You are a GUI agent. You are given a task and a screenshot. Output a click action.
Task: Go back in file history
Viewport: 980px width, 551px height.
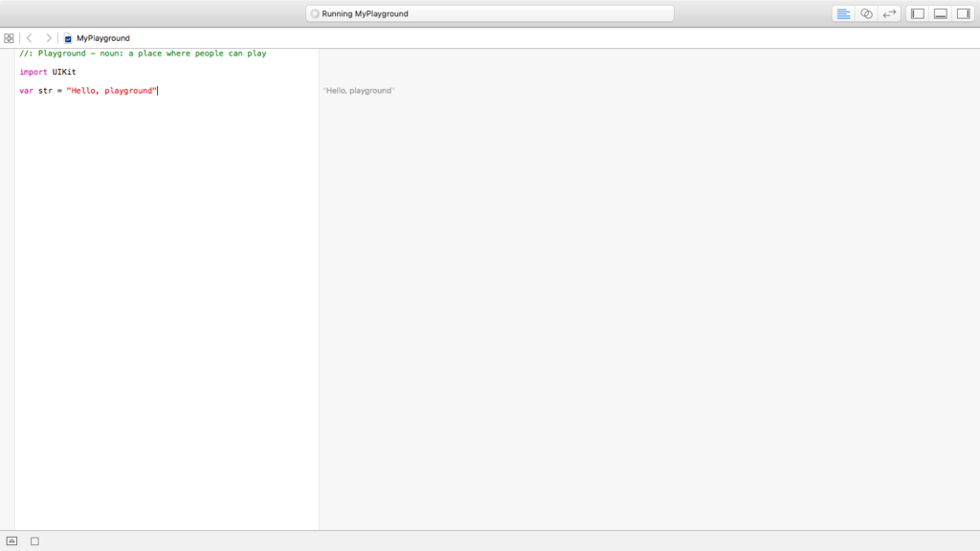(30, 38)
